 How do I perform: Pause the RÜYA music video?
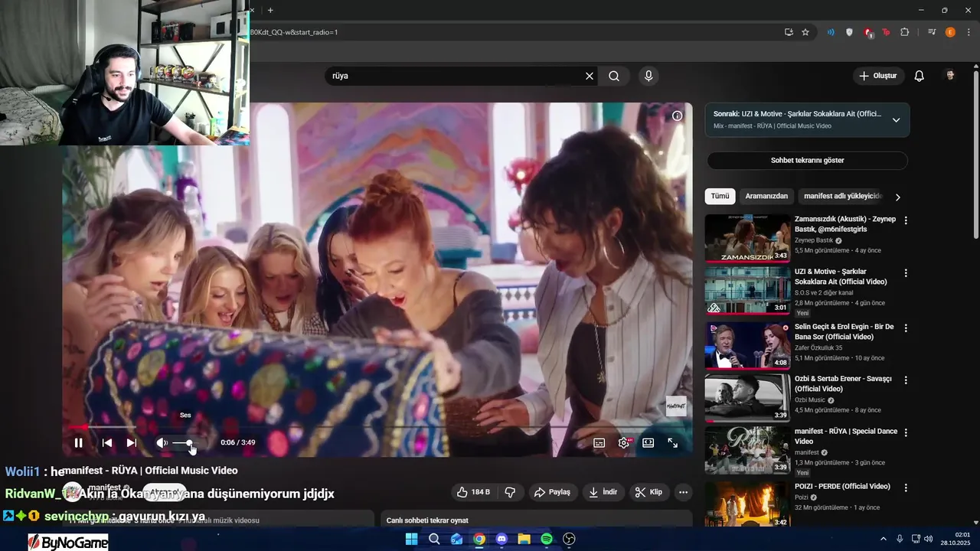(x=78, y=442)
